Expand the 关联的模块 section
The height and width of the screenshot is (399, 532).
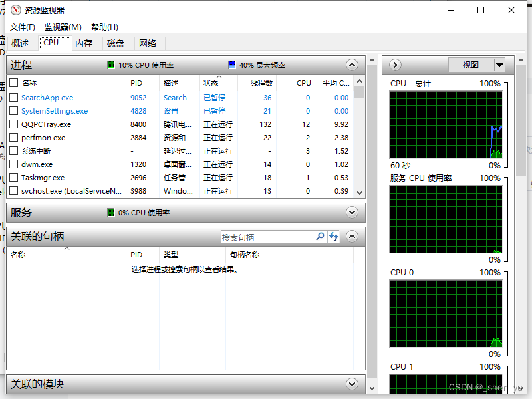tap(352, 384)
